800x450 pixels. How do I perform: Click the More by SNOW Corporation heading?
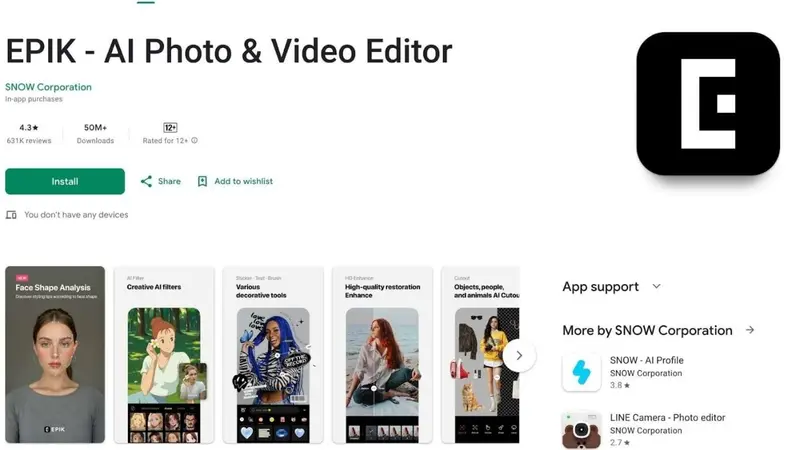click(647, 331)
